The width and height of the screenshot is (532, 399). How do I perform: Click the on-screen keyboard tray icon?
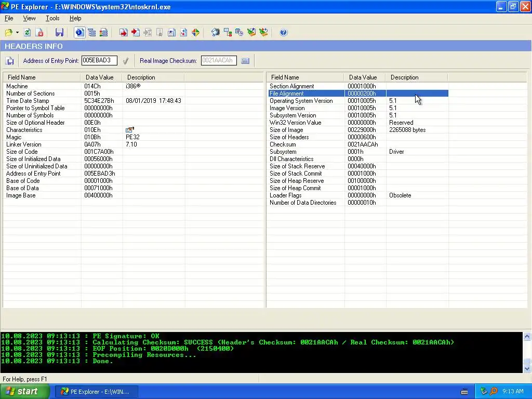pos(464,392)
